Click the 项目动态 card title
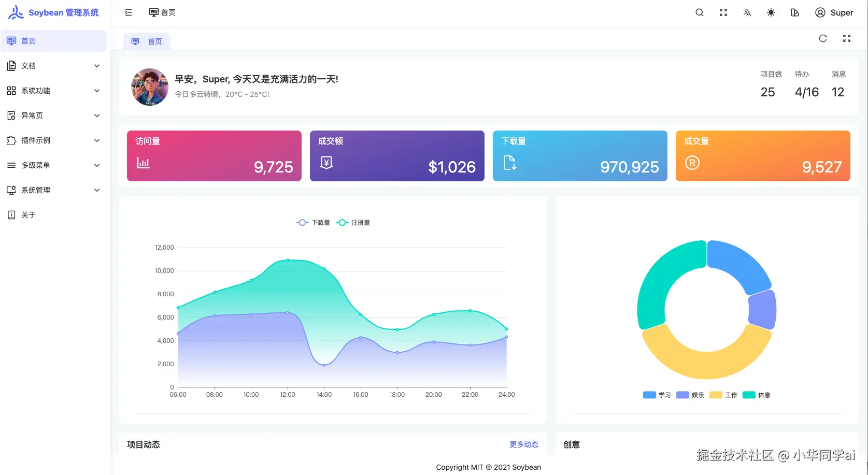The image size is (868, 475). point(144,444)
